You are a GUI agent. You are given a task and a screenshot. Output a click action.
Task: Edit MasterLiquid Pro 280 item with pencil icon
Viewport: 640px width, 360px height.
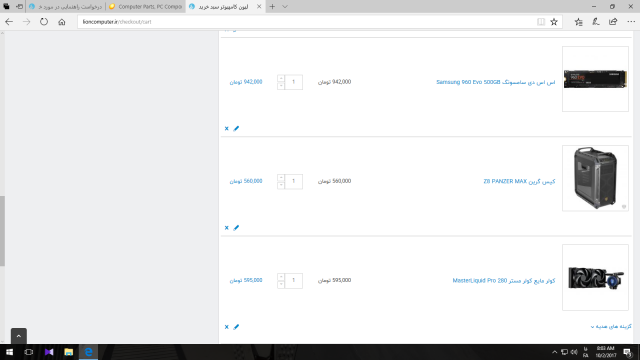coord(236,327)
